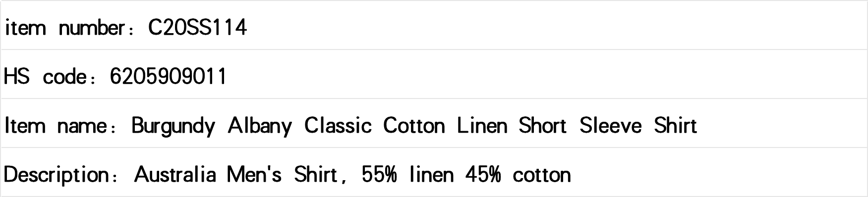Click the word Cotton in item name
The height and width of the screenshot is (197, 868).
414,126
